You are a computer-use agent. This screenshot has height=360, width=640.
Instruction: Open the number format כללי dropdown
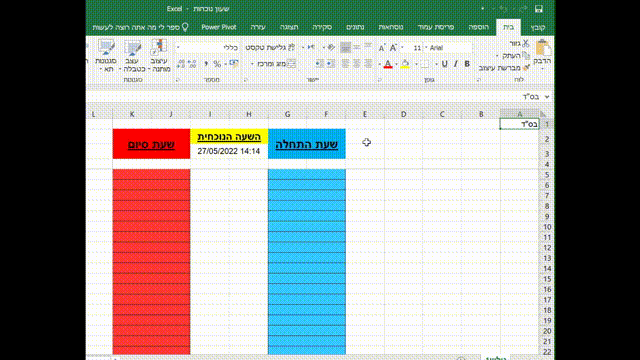(x=178, y=48)
